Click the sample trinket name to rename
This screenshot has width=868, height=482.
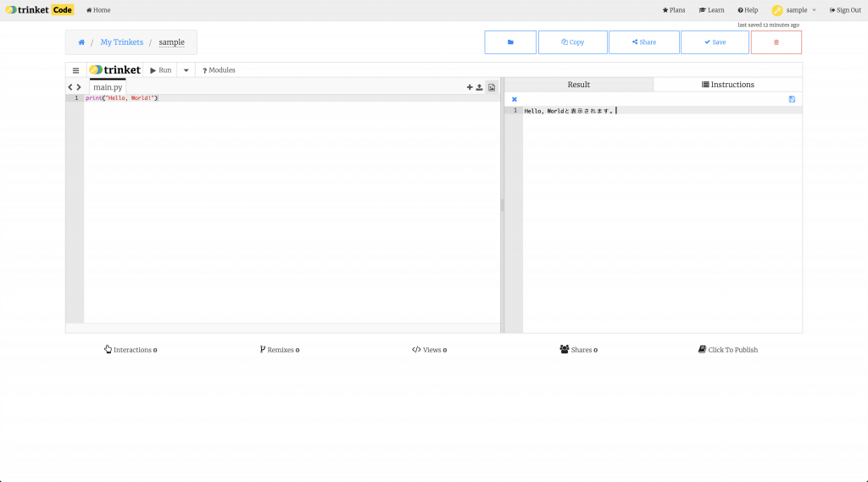[171, 42]
